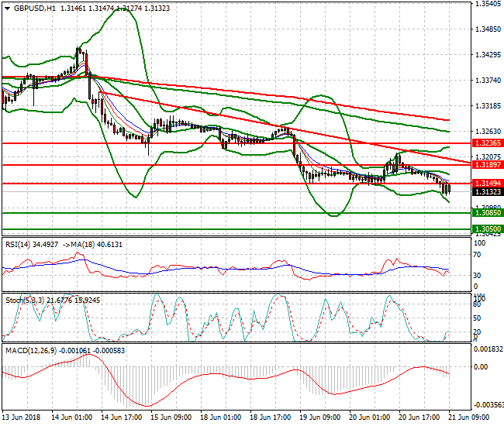Click the 18 Jun 17:00 time label
This screenshot has width=504, height=426.
[270, 417]
